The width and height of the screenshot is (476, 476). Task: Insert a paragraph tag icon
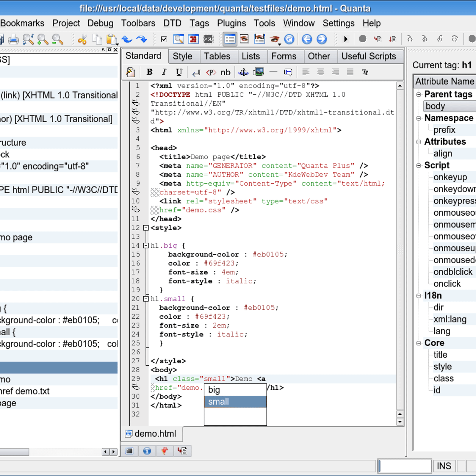(x=211, y=72)
